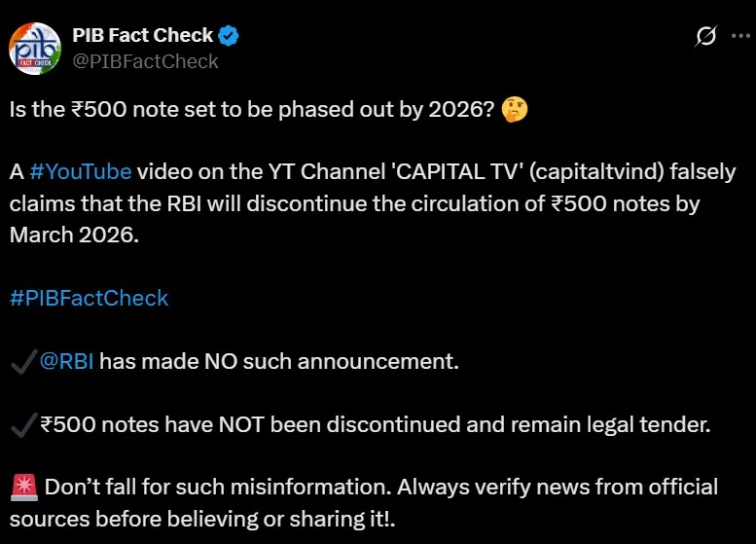Click the check mark before @RBI
The width and height of the screenshot is (756, 544).
coord(22,362)
